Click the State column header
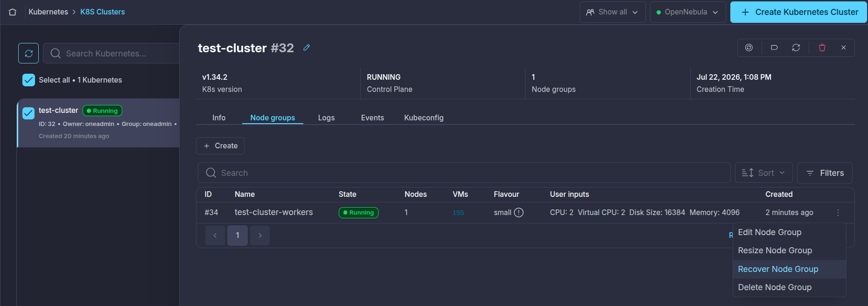The width and height of the screenshot is (868, 306). (x=348, y=195)
